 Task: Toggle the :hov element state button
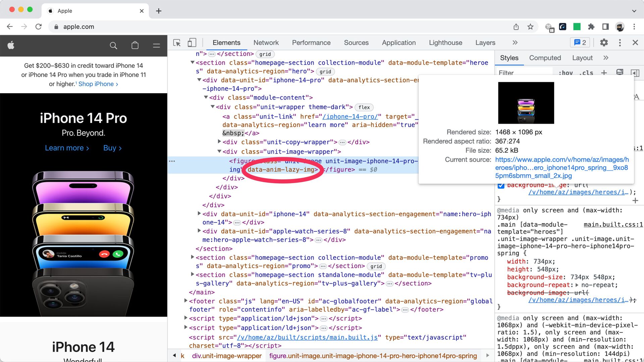[566, 73]
